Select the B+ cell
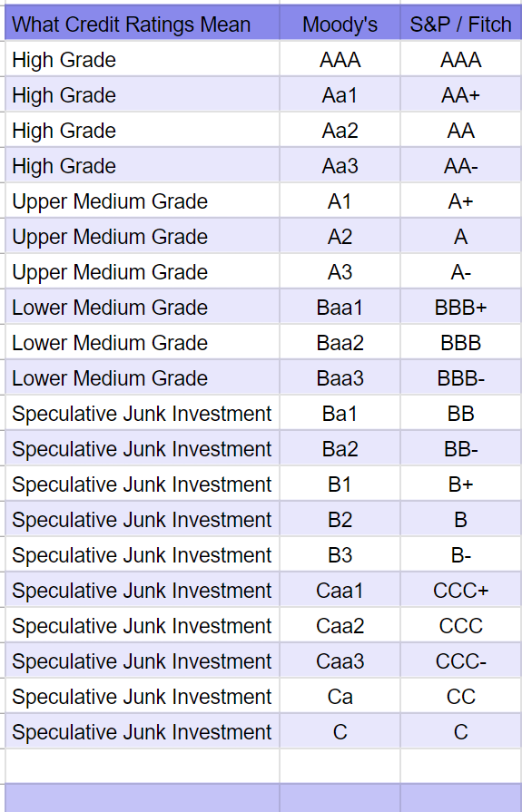The height and width of the screenshot is (812, 522). coord(461,484)
